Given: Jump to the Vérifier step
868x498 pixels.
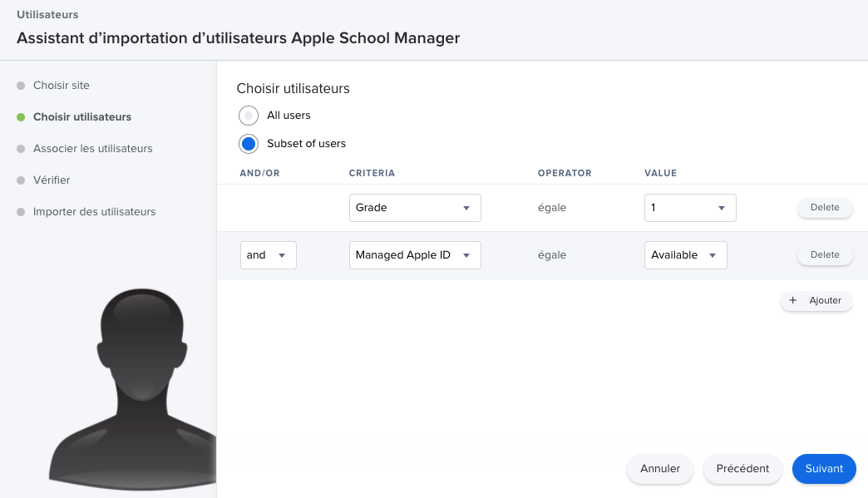Looking at the screenshot, I should point(52,180).
